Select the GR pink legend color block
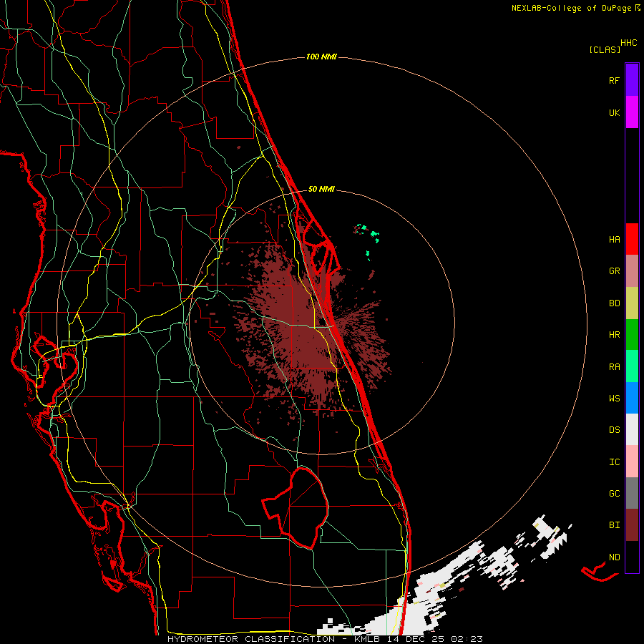Viewport: 644px width, 644px height. tap(632, 271)
